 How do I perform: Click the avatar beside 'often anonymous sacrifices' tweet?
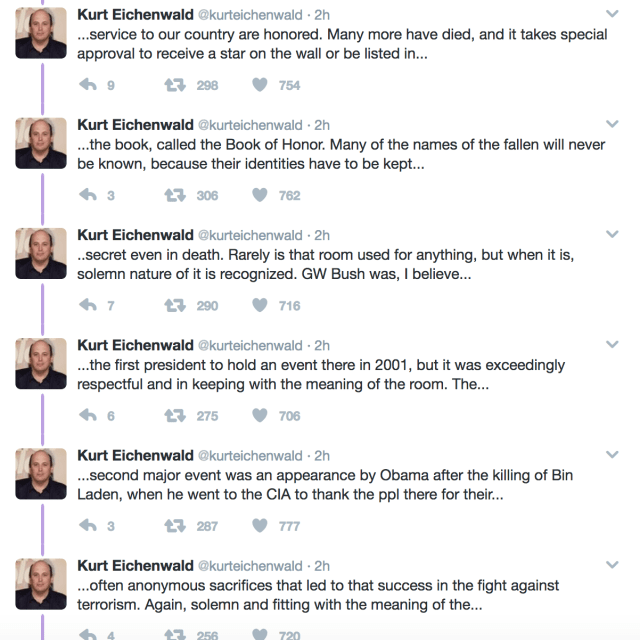[x=41, y=583]
